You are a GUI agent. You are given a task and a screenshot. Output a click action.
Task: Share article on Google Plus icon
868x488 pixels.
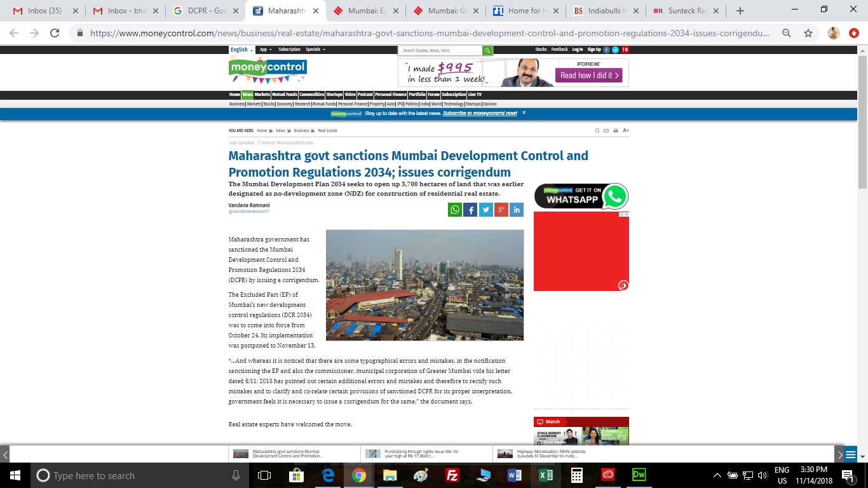[501, 210]
